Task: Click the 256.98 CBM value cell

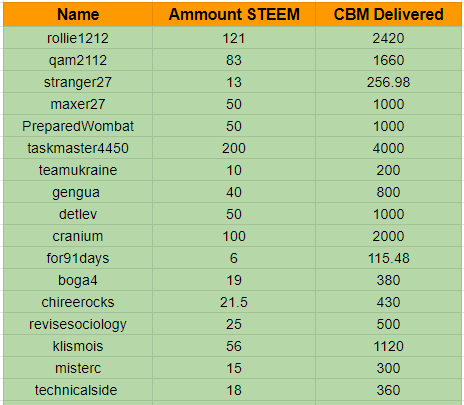Action: coord(388,82)
